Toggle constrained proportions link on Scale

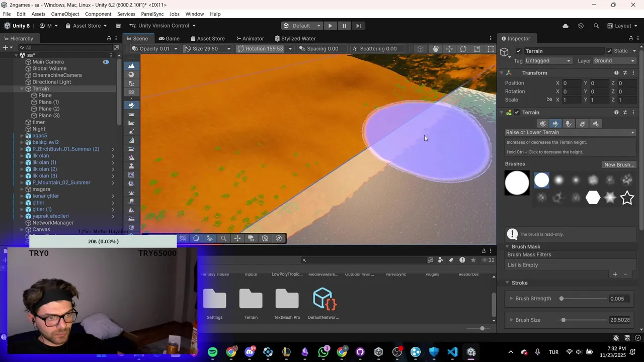tap(549, 100)
